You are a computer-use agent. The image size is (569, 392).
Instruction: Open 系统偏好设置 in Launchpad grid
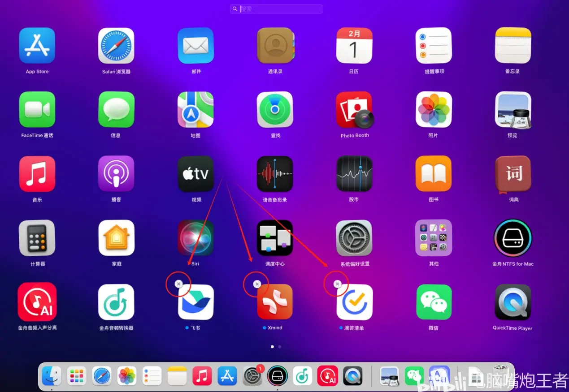click(x=354, y=238)
